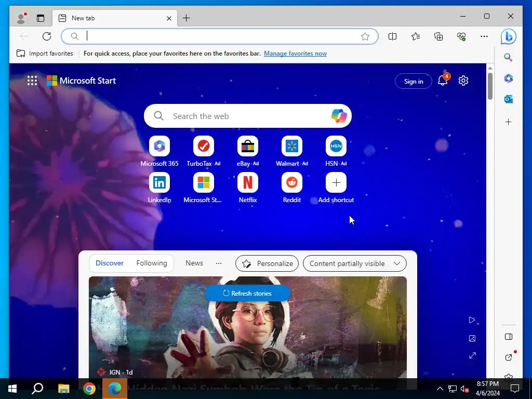Expand background to full view icon
The image size is (532, 399).
[x=472, y=355]
